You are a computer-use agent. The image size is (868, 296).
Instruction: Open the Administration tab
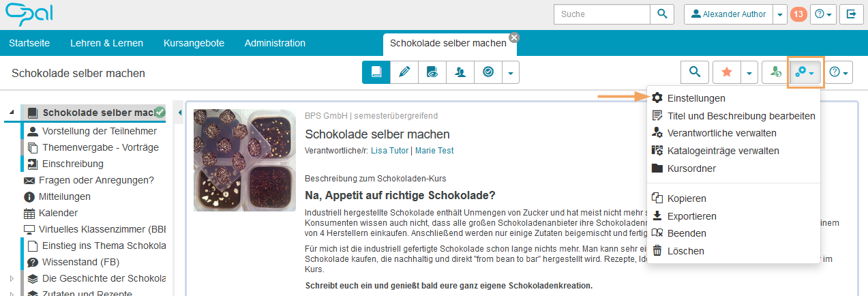[x=275, y=43]
